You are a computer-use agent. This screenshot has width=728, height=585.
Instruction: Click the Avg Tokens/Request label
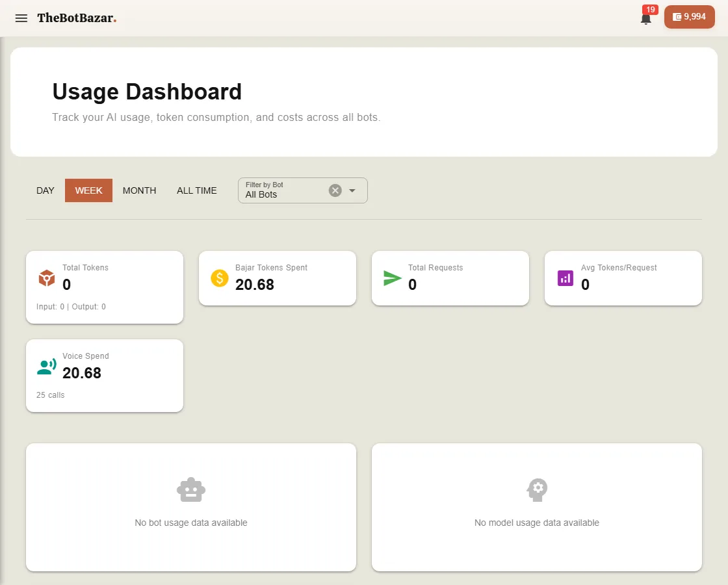(x=619, y=267)
